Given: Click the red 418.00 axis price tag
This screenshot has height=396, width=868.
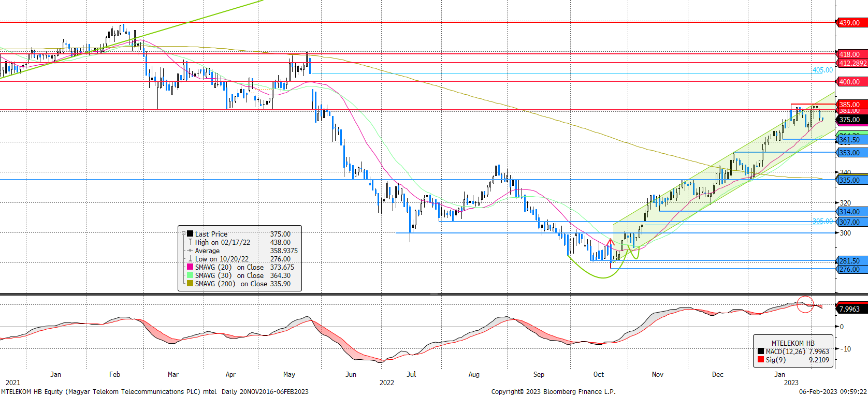Looking at the screenshot, I should tap(852, 54).
